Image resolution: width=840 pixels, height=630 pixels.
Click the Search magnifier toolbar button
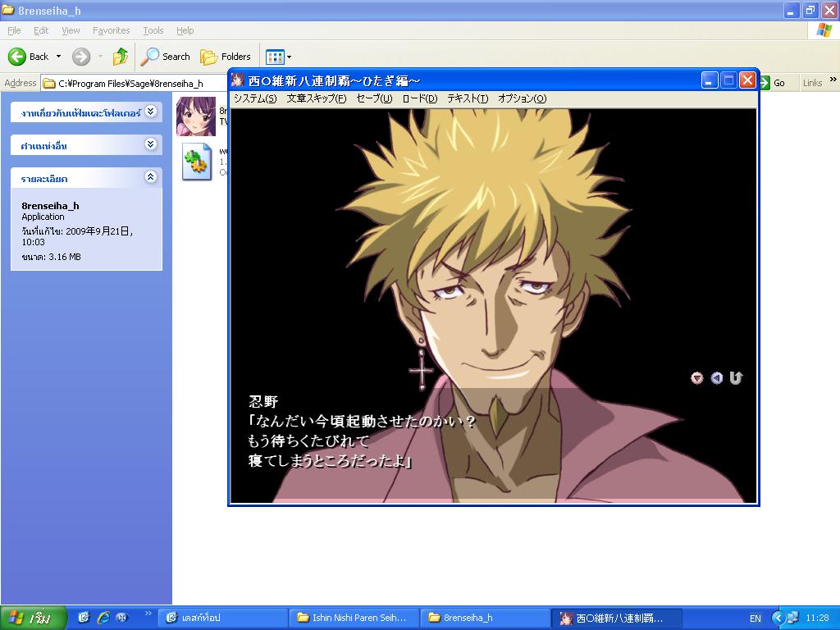[x=166, y=57]
